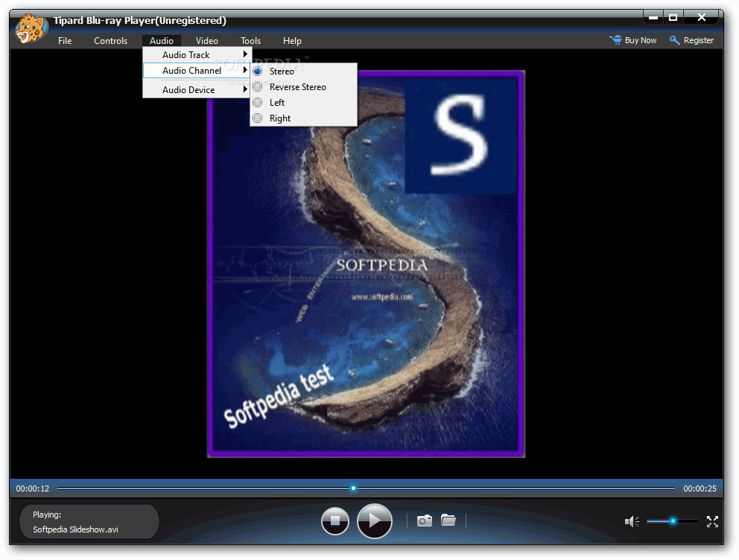The image size is (739, 560).
Task: Choose the Audio Channel menu entry
Action: click(x=197, y=71)
